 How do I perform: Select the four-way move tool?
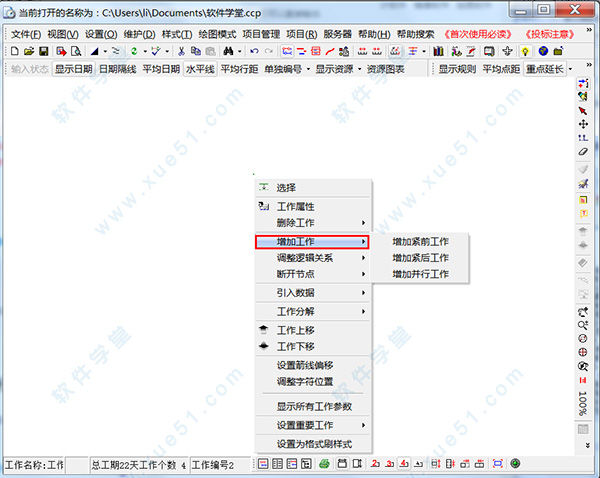(583, 123)
